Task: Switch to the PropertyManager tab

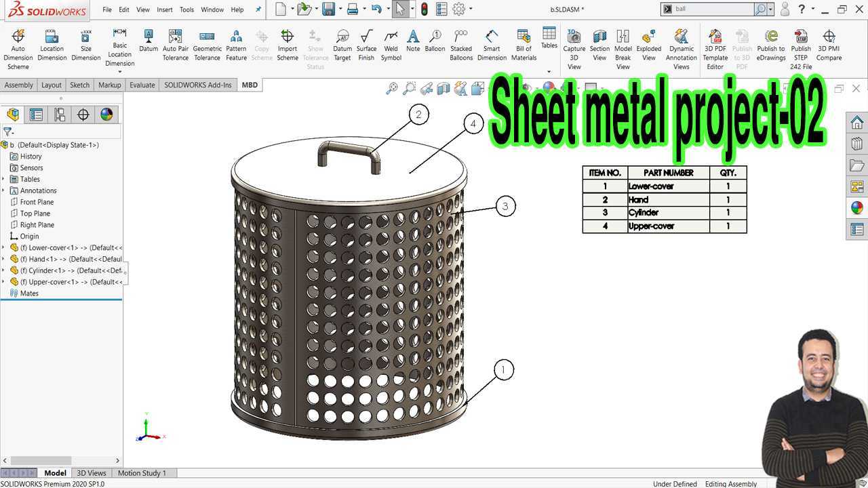Action: [x=36, y=115]
